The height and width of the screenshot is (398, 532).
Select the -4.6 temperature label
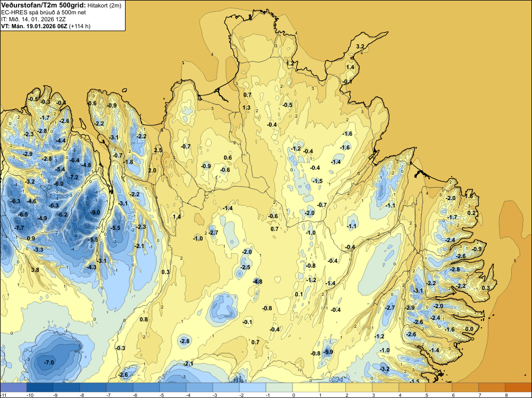[x=31, y=201]
